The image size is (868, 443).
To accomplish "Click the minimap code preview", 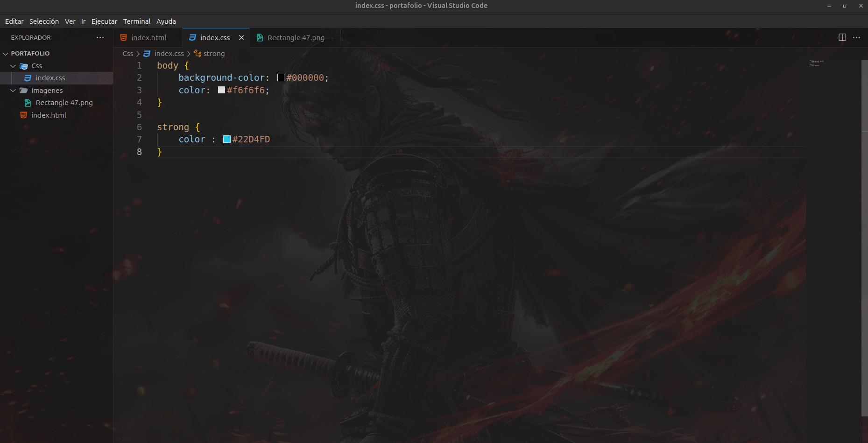I will 817,63.
